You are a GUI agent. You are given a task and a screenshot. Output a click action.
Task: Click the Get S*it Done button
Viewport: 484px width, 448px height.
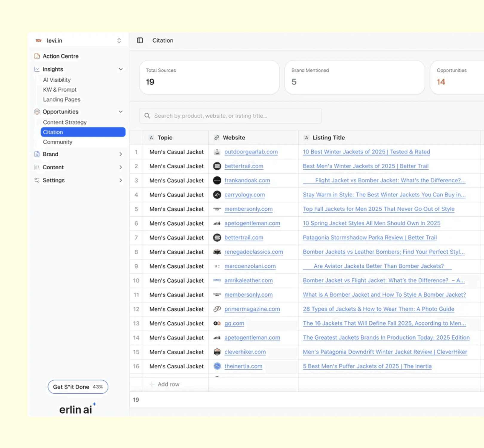78,387
